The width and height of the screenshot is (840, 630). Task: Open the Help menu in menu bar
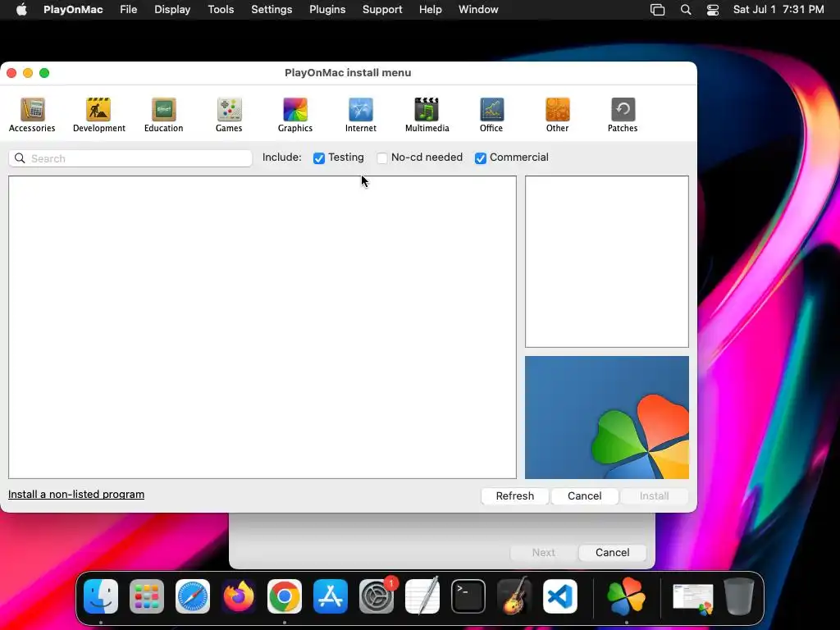tap(430, 10)
